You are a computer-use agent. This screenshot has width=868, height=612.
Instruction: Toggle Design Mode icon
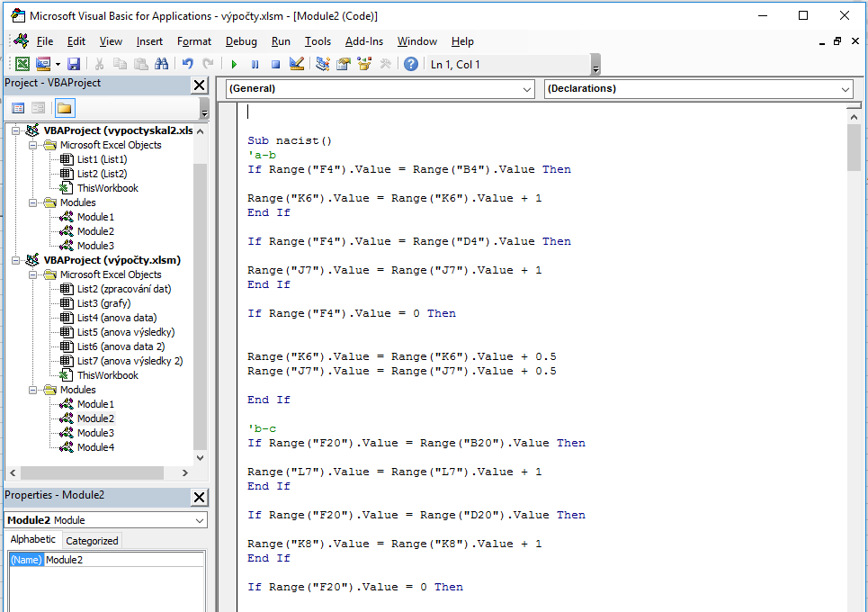(x=297, y=64)
